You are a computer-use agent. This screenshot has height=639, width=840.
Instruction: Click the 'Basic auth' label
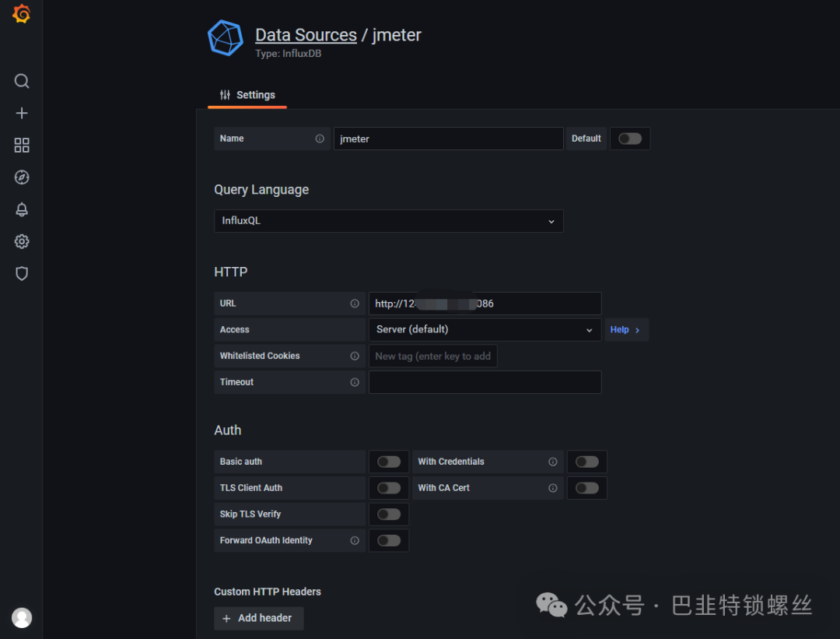[240, 462]
